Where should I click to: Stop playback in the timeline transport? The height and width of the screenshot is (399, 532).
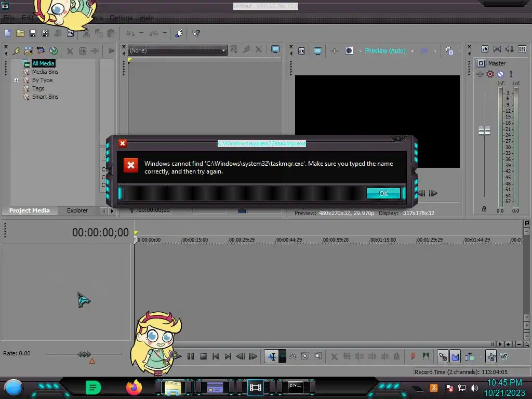click(x=203, y=356)
